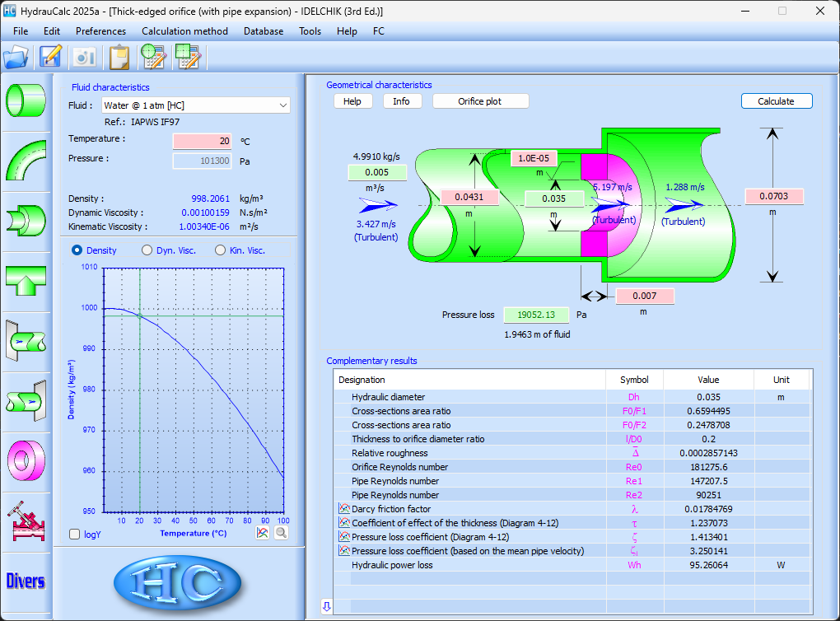Click the open folder toolbar icon

pyautogui.click(x=16, y=57)
